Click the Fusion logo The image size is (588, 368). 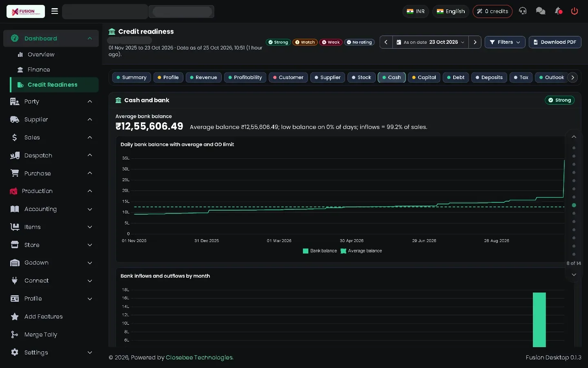click(x=26, y=11)
